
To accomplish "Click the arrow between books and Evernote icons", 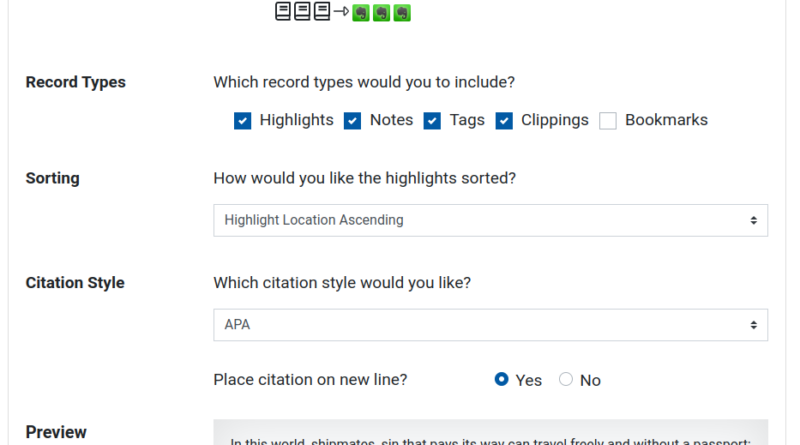I will pyautogui.click(x=341, y=11).
